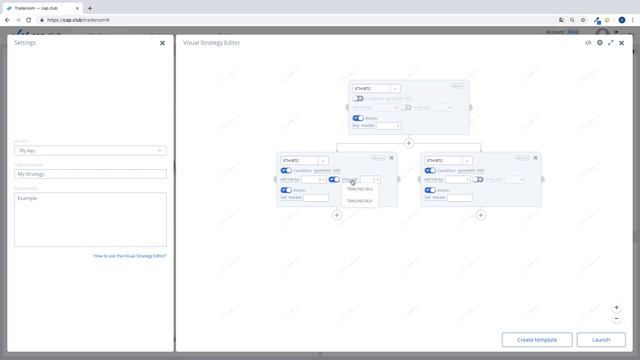The height and width of the screenshot is (360, 640).
Task: Open a new browser tab
Action: point(90,8)
